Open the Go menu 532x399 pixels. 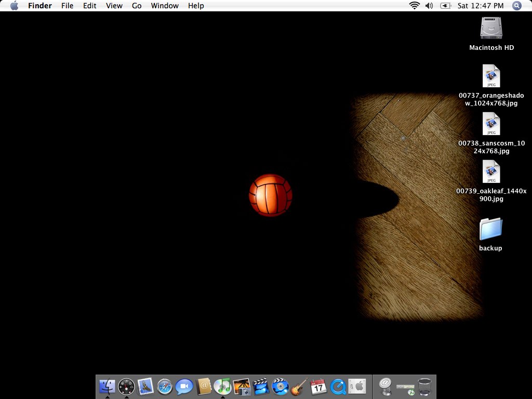[x=137, y=6]
